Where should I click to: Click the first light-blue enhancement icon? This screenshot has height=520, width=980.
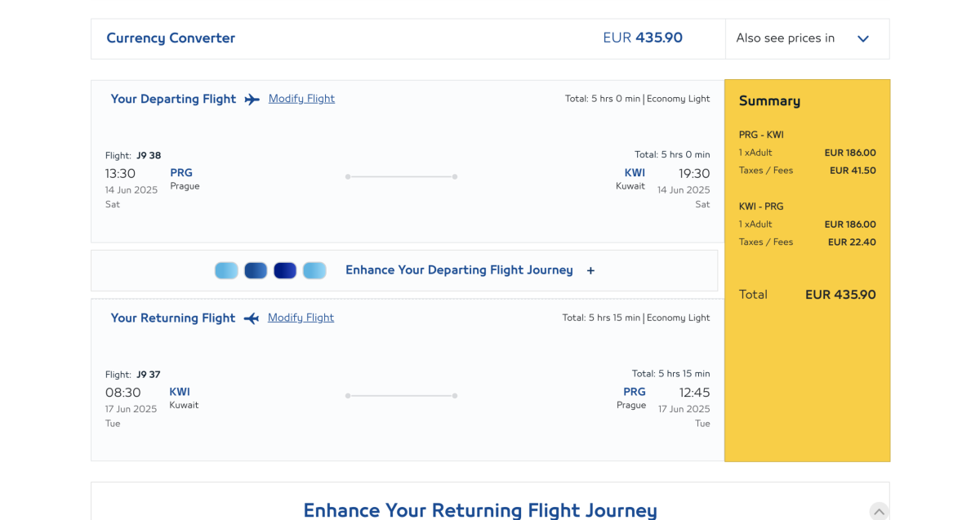coord(226,270)
